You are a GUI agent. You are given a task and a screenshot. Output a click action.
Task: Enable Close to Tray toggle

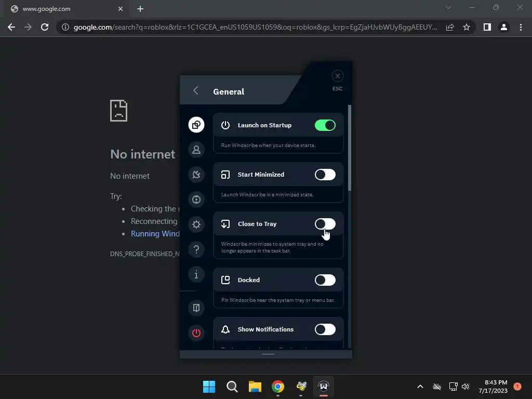point(325,224)
